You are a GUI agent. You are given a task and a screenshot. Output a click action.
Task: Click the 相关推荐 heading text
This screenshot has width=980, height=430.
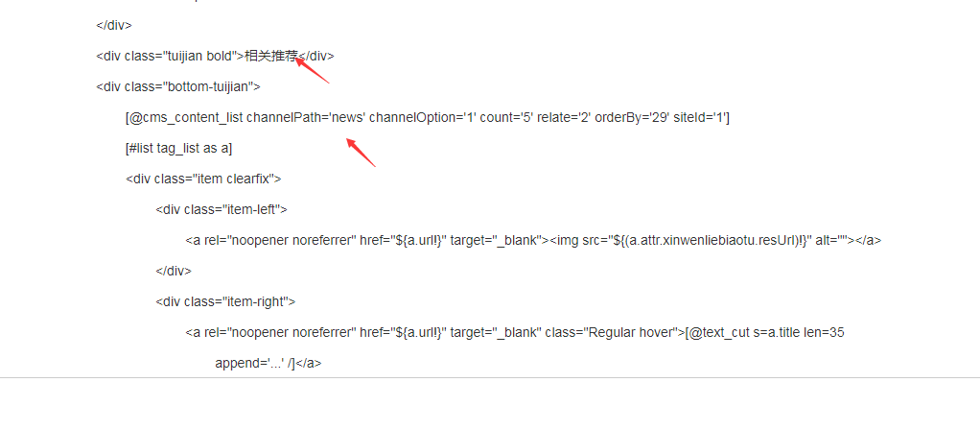pyautogui.click(x=270, y=56)
